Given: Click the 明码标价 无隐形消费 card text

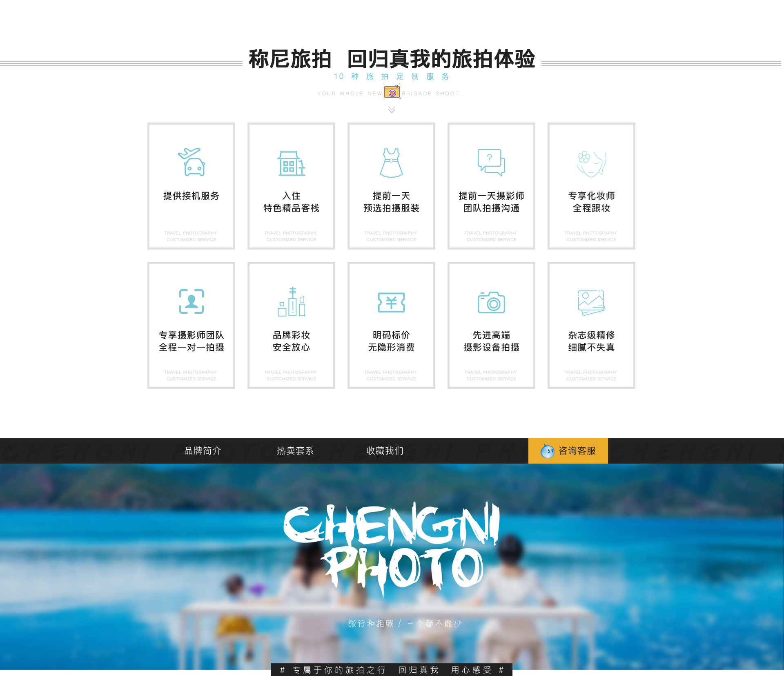Looking at the screenshot, I should [391, 341].
